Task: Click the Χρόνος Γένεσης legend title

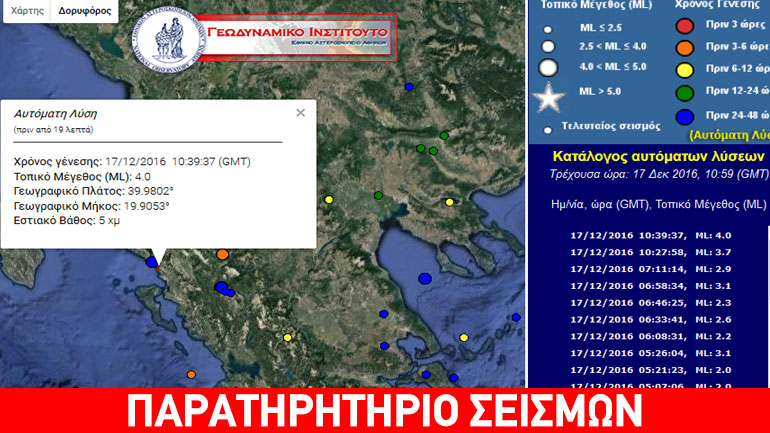Action: click(717, 4)
